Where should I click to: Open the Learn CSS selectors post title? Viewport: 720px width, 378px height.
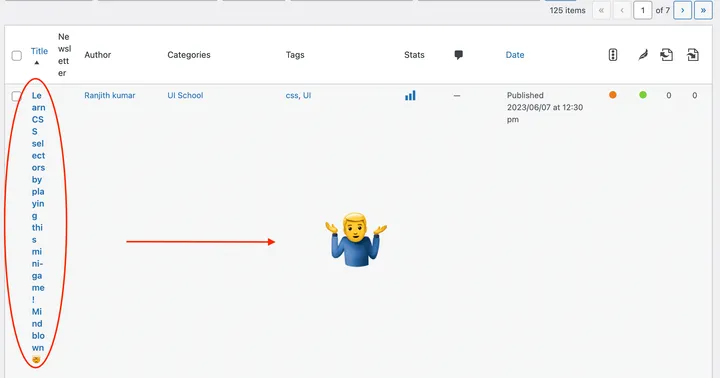pyautogui.click(x=38, y=227)
